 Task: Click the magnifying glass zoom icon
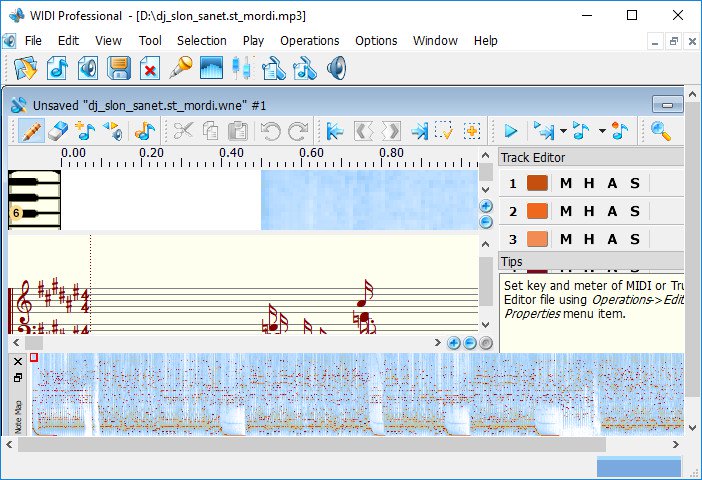(x=661, y=131)
